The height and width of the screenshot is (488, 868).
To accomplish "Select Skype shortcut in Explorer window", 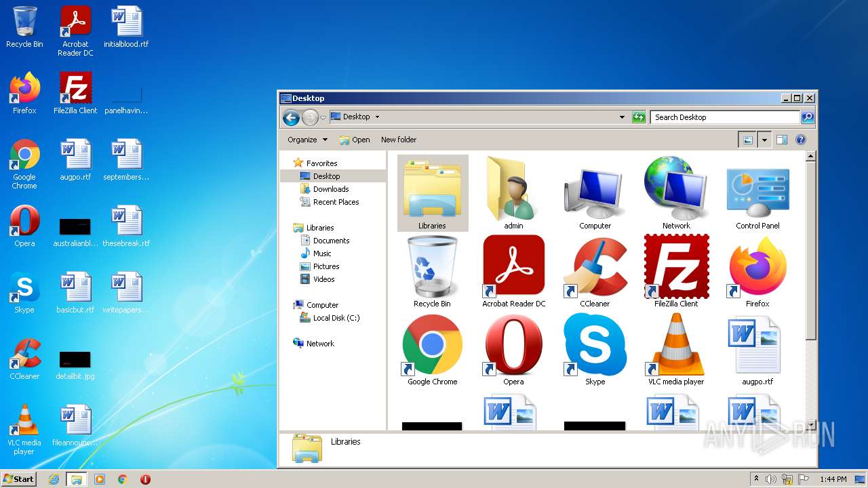I will pyautogui.click(x=595, y=349).
